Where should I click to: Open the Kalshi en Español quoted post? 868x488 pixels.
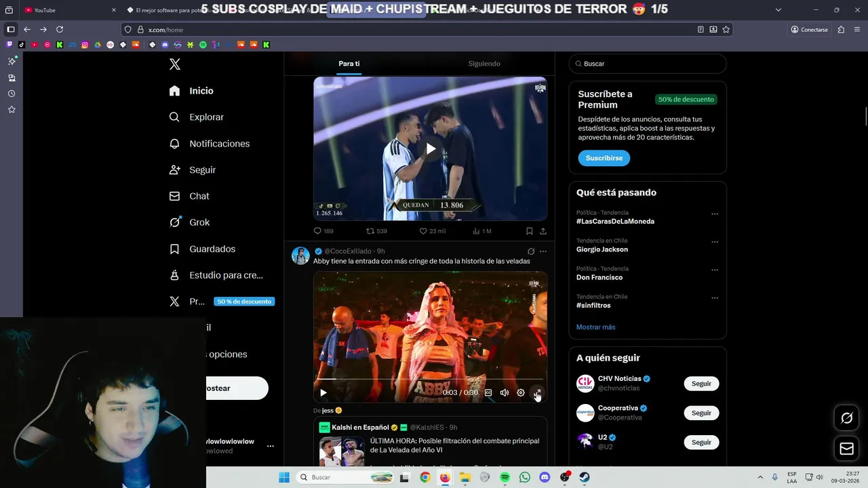431,441
